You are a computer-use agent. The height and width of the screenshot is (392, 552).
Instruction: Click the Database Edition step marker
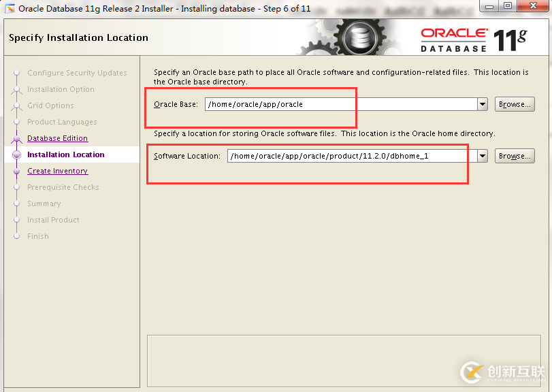[16, 140]
